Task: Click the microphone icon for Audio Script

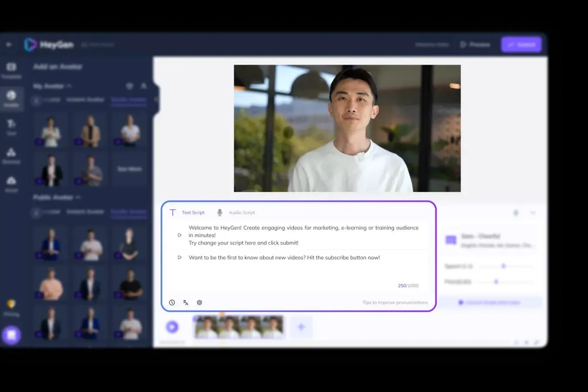Action: 220,212
